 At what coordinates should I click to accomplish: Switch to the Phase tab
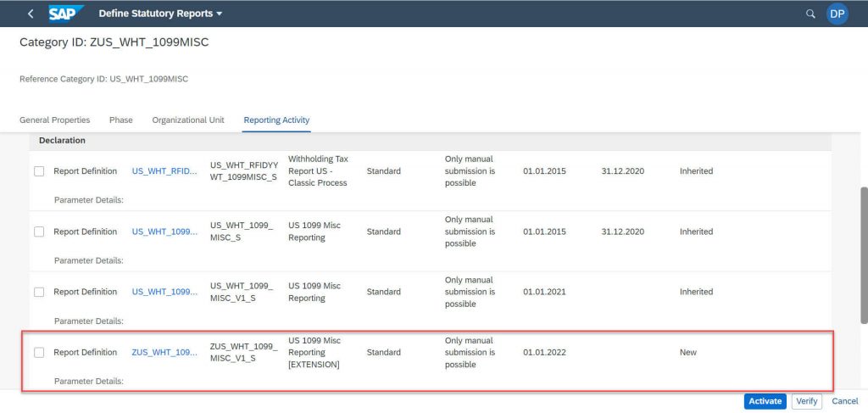point(120,120)
